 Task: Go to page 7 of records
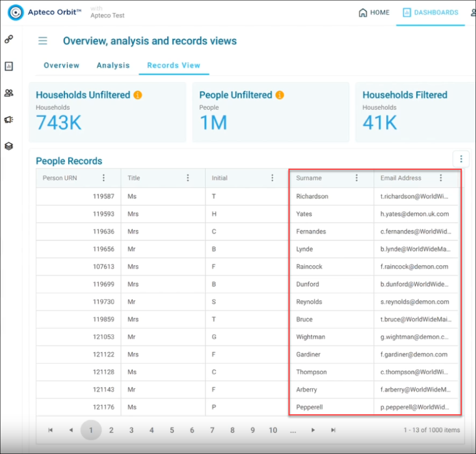pos(212,430)
